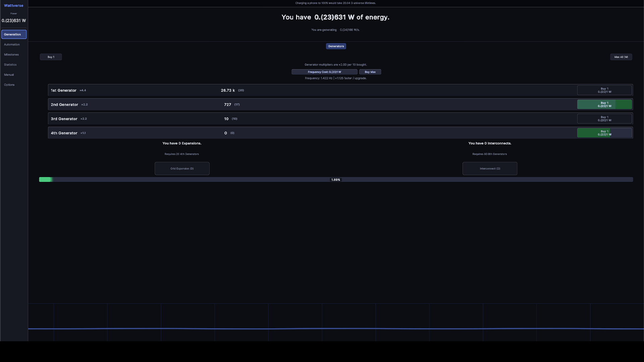Click the '1st Generator' row label
Screen dimensions: 644x362
(63, 90)
